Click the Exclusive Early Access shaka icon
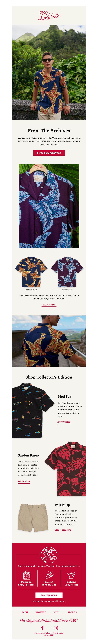98x644 pixels. (71, 575)
